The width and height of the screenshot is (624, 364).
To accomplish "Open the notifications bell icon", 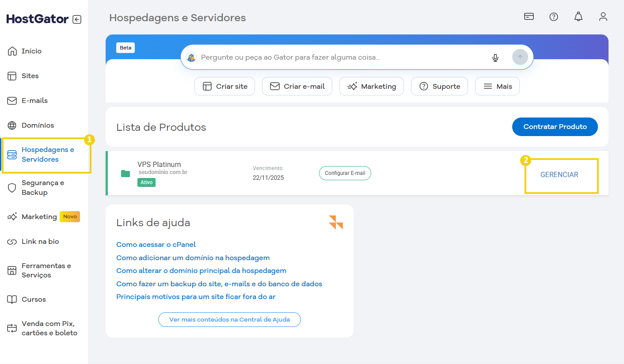I will [578, 16].
